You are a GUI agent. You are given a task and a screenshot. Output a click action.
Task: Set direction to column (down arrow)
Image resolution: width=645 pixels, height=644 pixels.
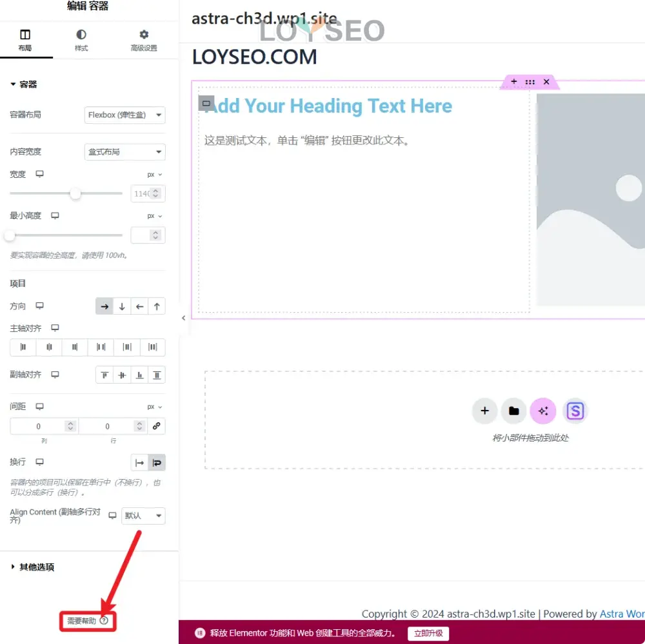(122, 306)
